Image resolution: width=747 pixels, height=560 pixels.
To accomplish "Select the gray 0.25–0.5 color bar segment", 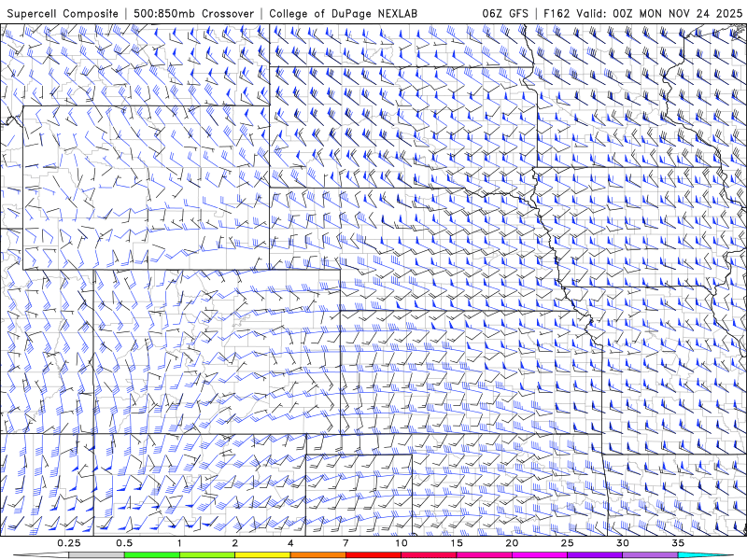I will pyautogui.click(x=96, y=555).
